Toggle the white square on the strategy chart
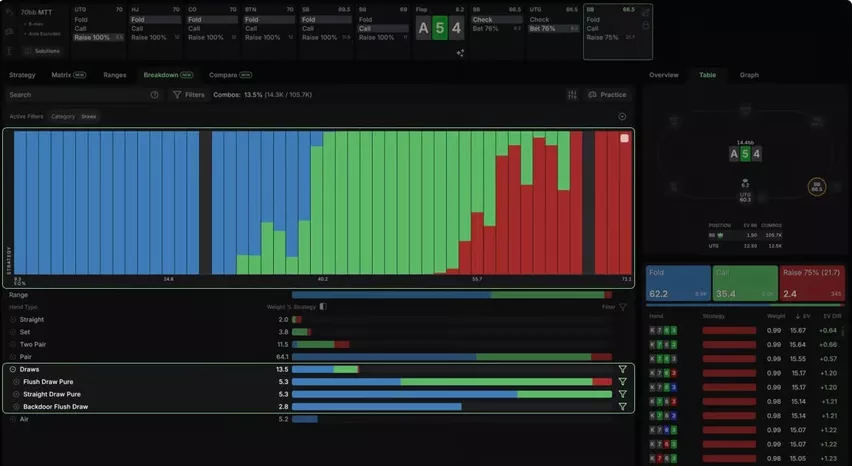852x466 pixels. pyautogui.click(x=624, y=138)
